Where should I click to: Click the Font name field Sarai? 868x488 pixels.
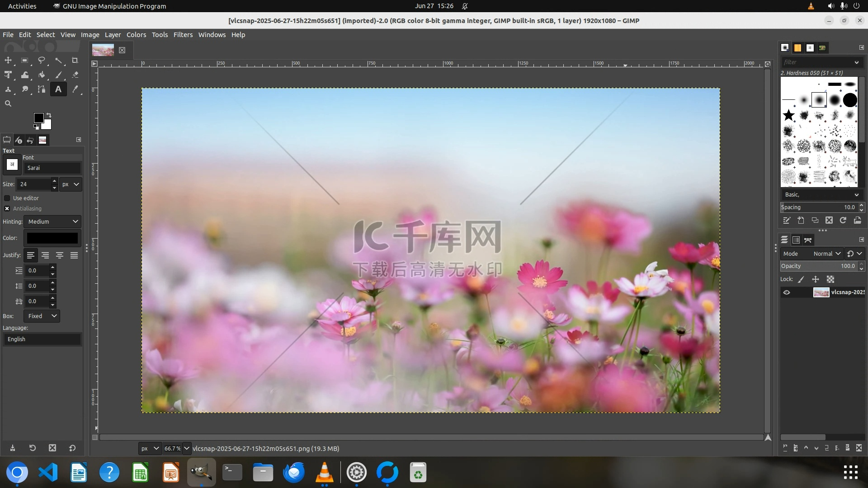tap(52, 168)
